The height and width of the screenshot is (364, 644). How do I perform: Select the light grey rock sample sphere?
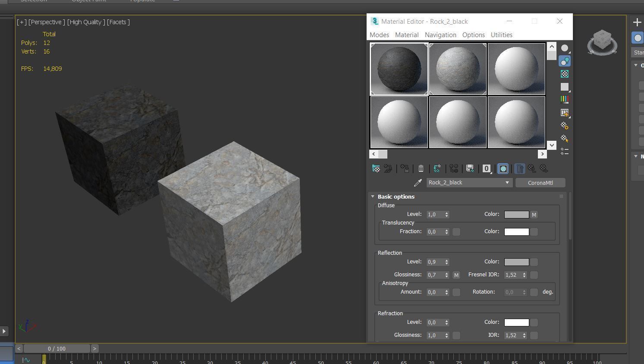[458, 69]
